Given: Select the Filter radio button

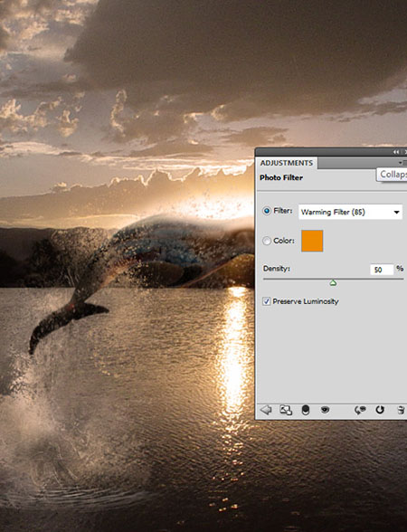Looking at the screenshot, I should [267, 211].
